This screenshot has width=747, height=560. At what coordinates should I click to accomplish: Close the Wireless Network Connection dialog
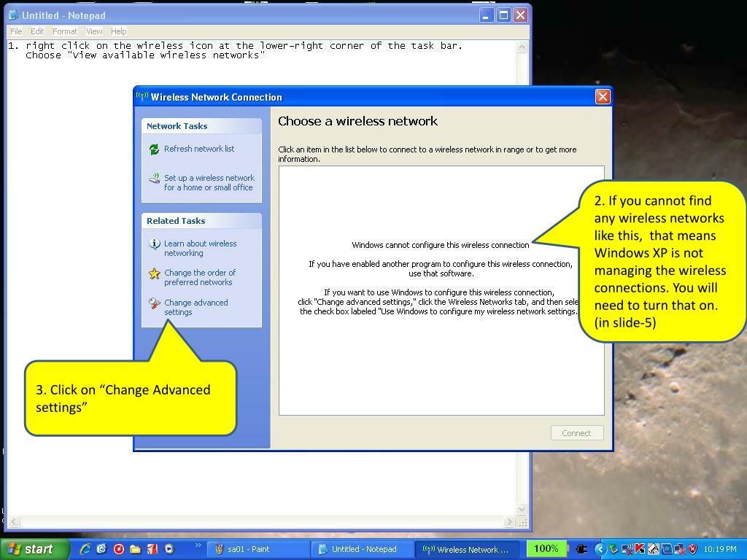coord(603,97)
